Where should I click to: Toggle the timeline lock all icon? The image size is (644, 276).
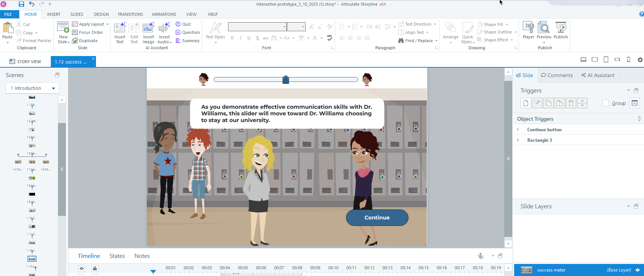[95, 268]
